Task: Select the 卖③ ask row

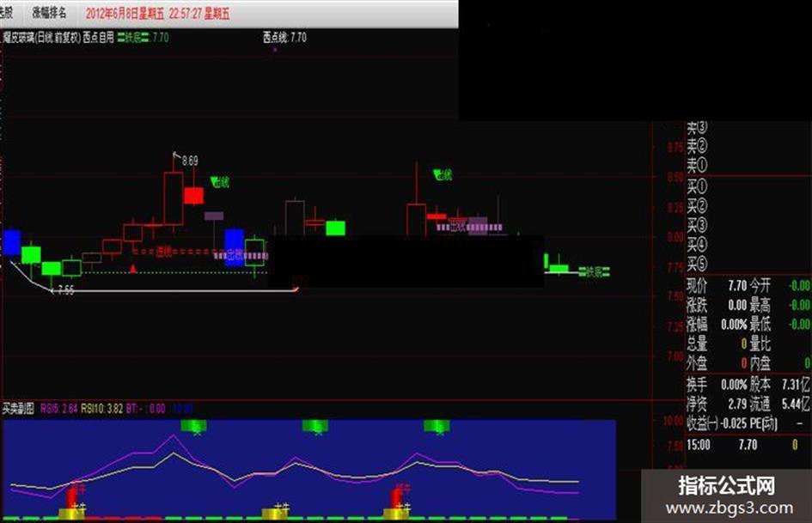Action: (x=697, y=127)
